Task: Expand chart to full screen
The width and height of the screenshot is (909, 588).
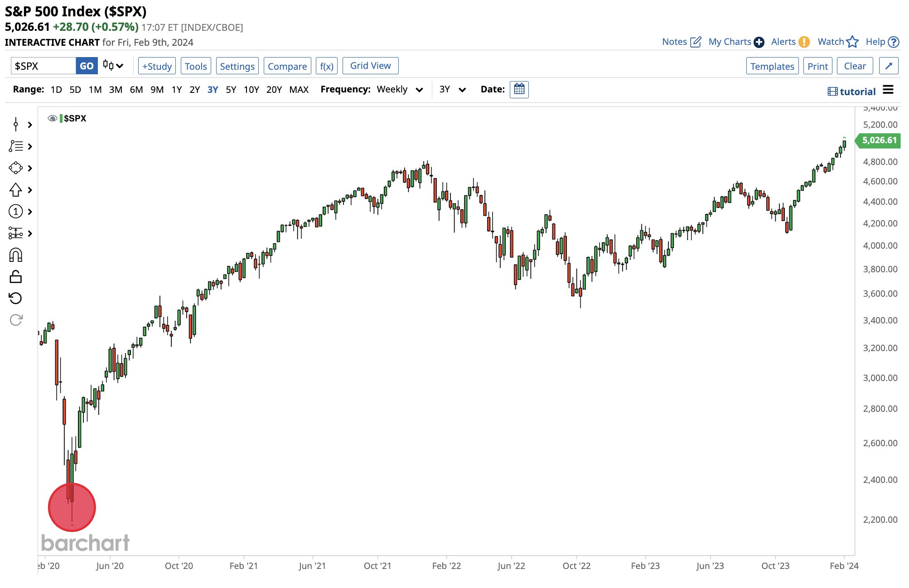Action: coord(889,66)
